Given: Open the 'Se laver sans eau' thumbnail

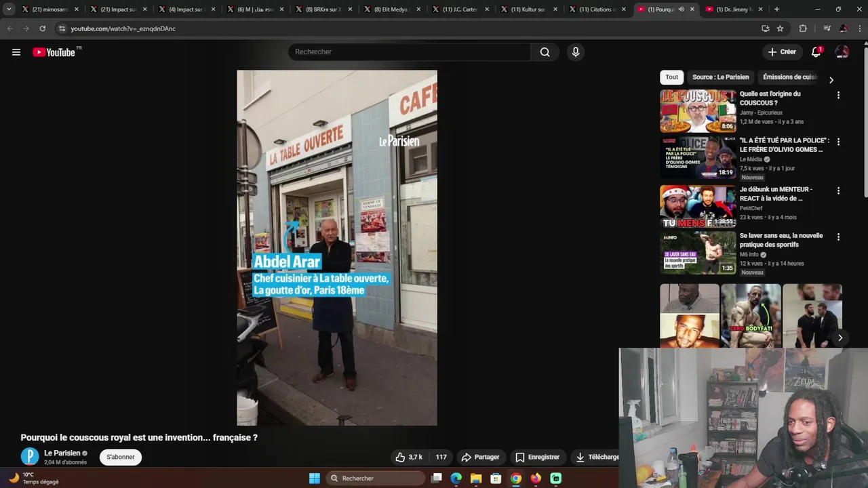Looking at the screenshot, I should [x=698, y=252].
